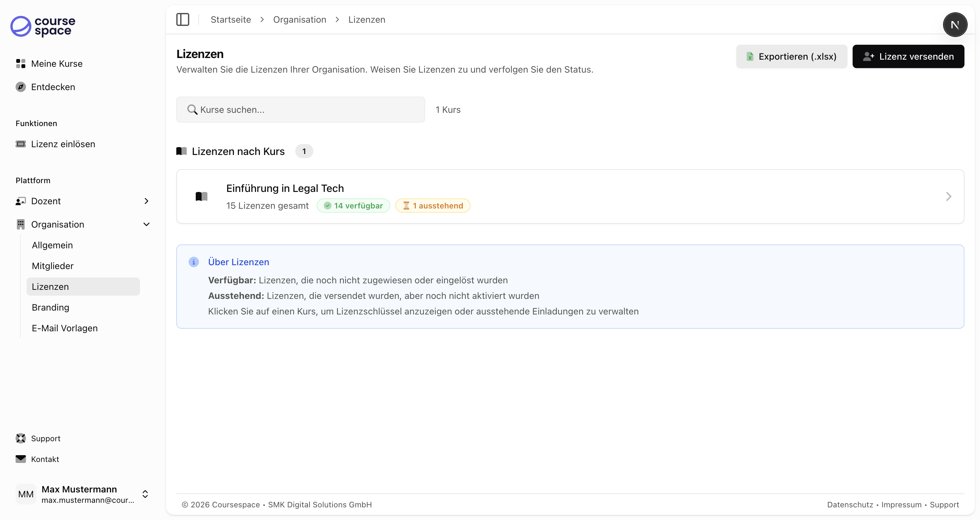Click the Coursespace logo
Screen dimensions: 980x520
click(x=43, y=26)
